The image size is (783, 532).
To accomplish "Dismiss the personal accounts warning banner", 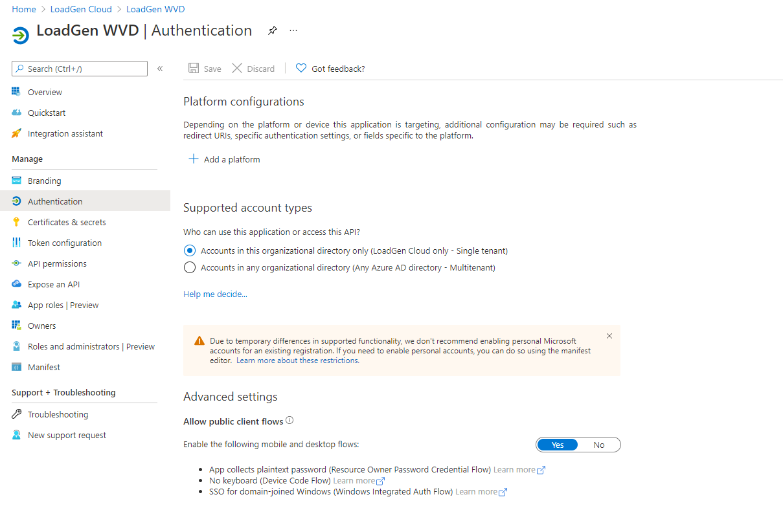I will point(609,336).
